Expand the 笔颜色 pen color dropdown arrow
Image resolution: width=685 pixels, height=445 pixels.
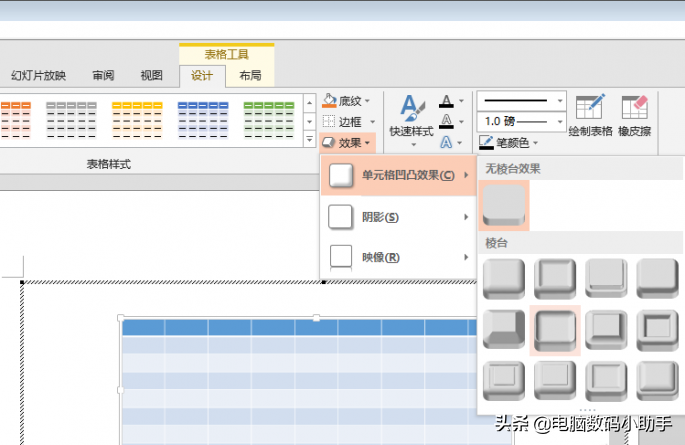(536, 143)
